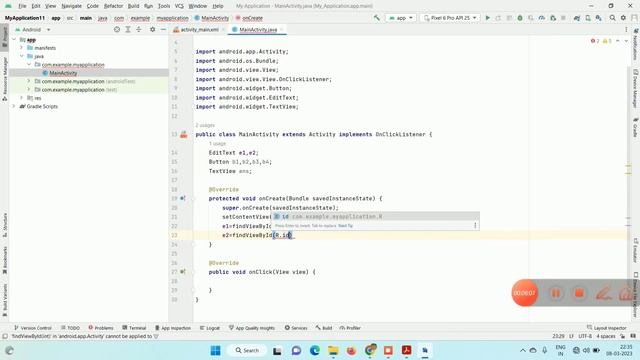
Task: Open the Problems tool window
Action: coord(101,328)
